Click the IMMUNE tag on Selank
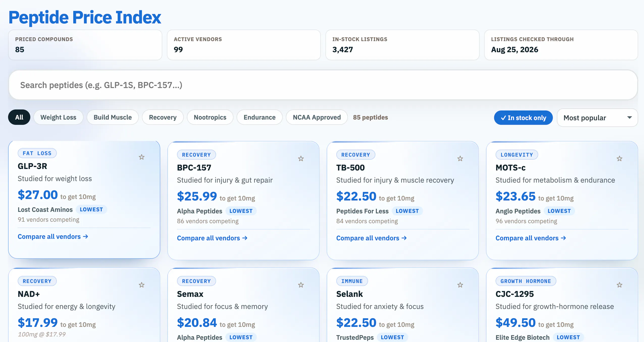This screenshot has height=342, width=644. pyautogui.click(x=352, y=281)
